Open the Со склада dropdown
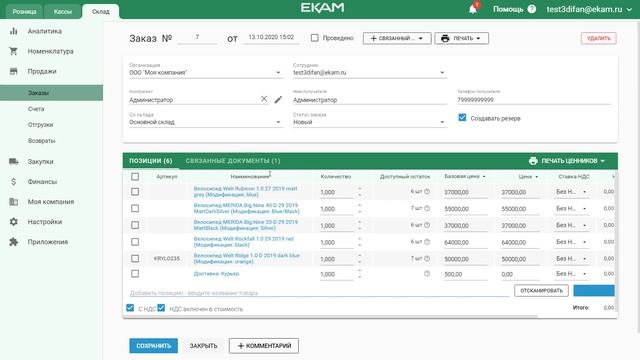Image resolution: width=640 pixels, height=360 pixels. (205, 122)
